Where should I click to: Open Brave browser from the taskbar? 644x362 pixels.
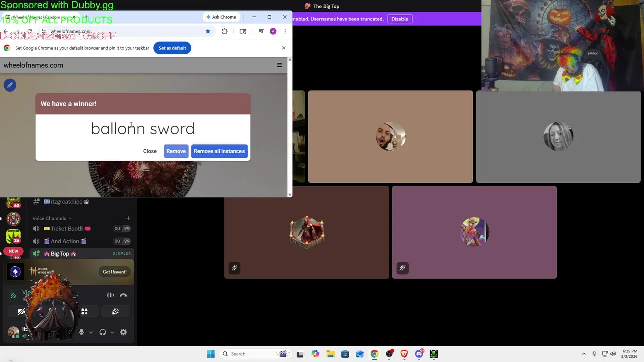point(404,354)
